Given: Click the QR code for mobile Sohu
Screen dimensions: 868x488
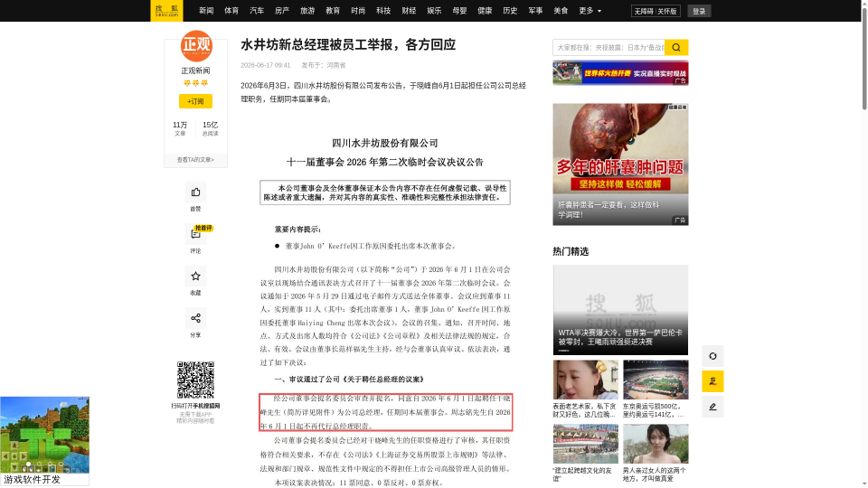Looking at the screenshot, I should click(195, 380).
